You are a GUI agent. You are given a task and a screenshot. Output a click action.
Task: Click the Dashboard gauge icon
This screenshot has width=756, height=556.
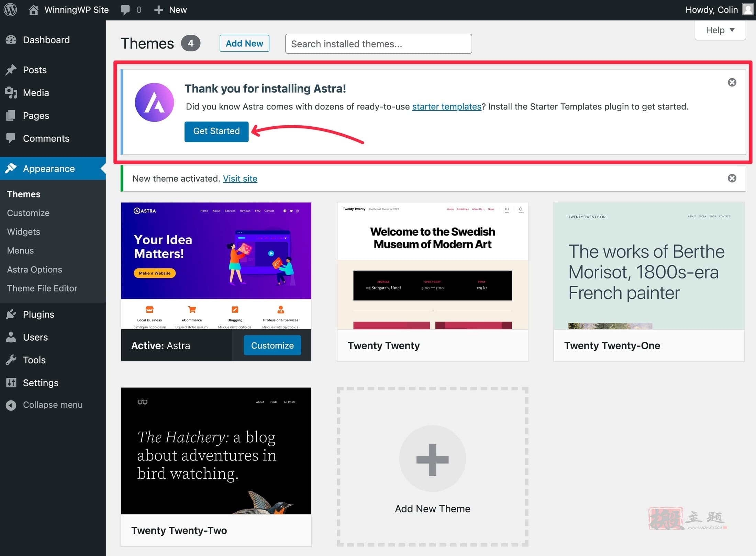[x=11, y=40]
